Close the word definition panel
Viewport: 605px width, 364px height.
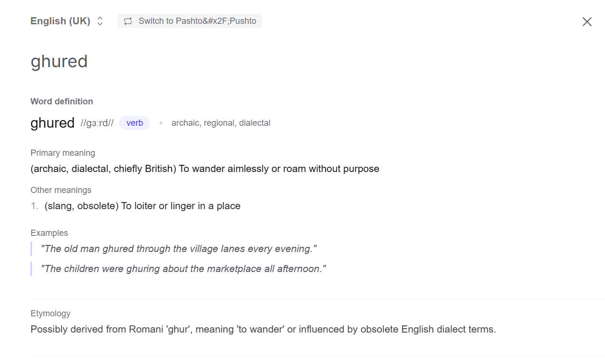[x=587, y=21]
